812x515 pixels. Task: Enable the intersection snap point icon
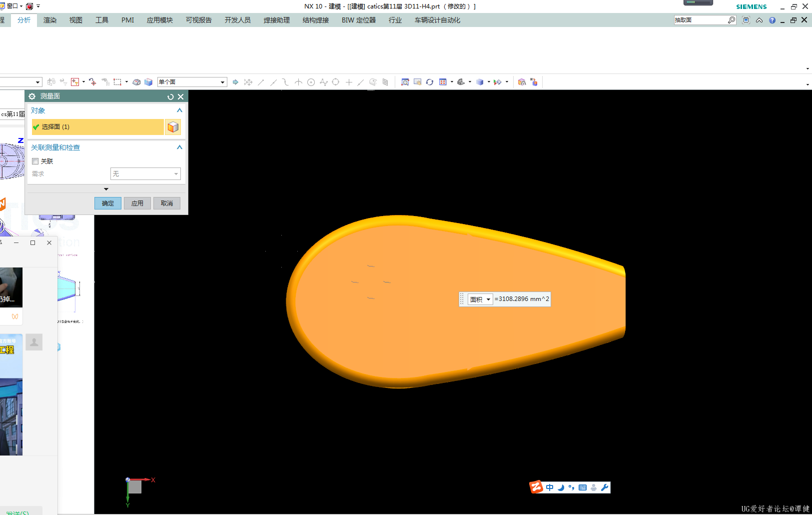[298, 82]
